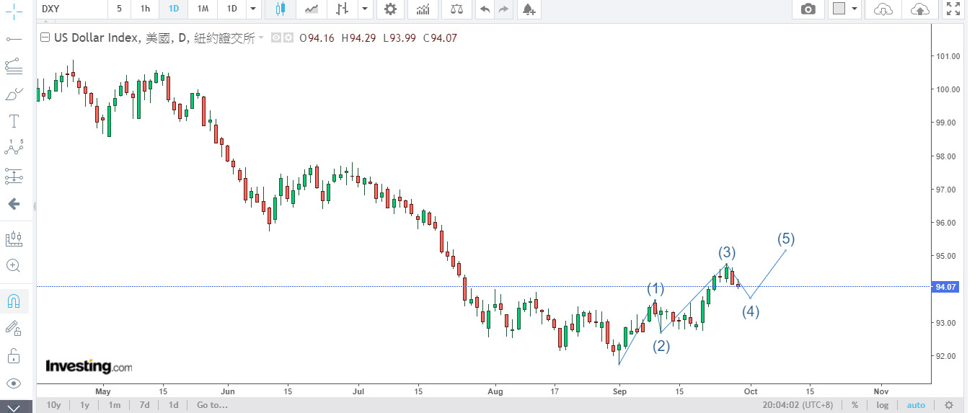Select the trend line drawing tool

point(13,38)
